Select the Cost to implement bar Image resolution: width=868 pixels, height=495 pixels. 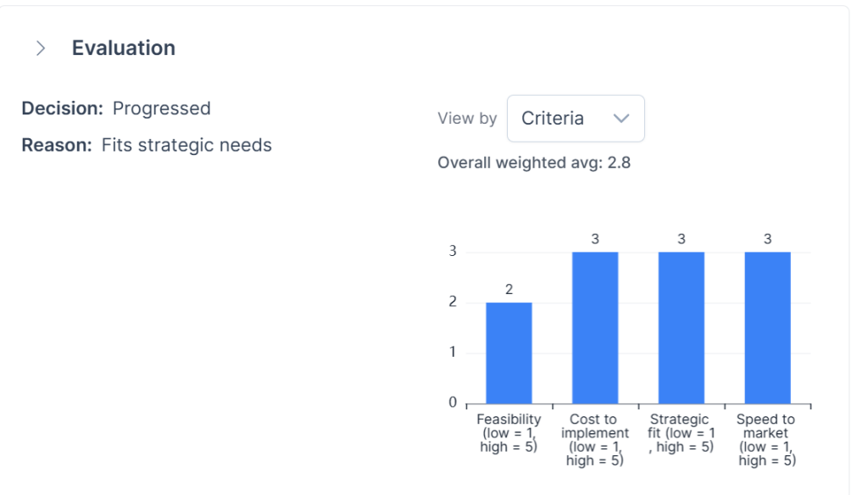tap(595, 328)
